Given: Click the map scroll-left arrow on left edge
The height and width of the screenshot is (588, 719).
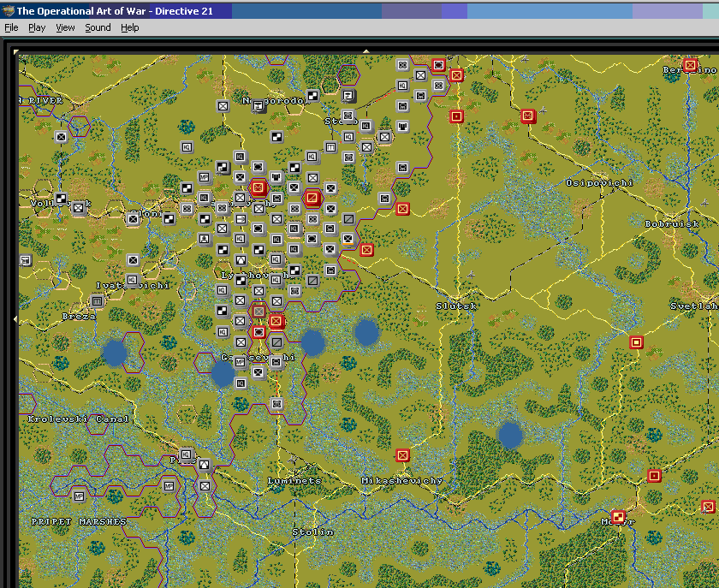Looking at the screenshot, I should (15, 318).
